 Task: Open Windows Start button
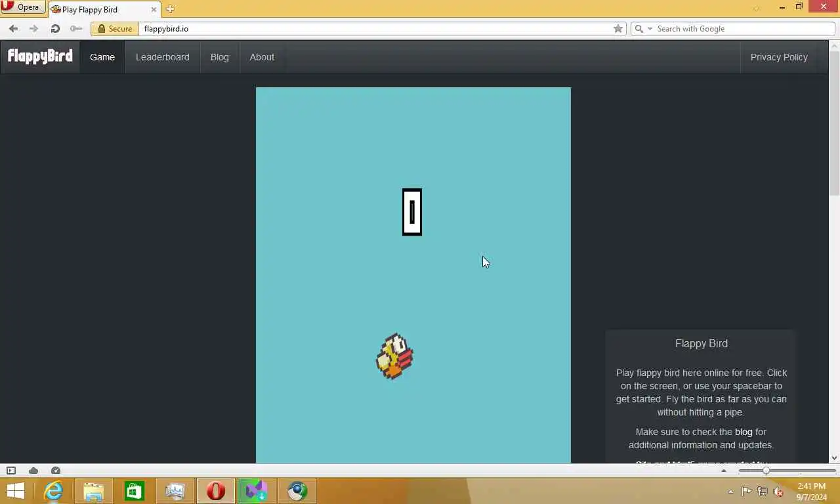coord(16,491)
